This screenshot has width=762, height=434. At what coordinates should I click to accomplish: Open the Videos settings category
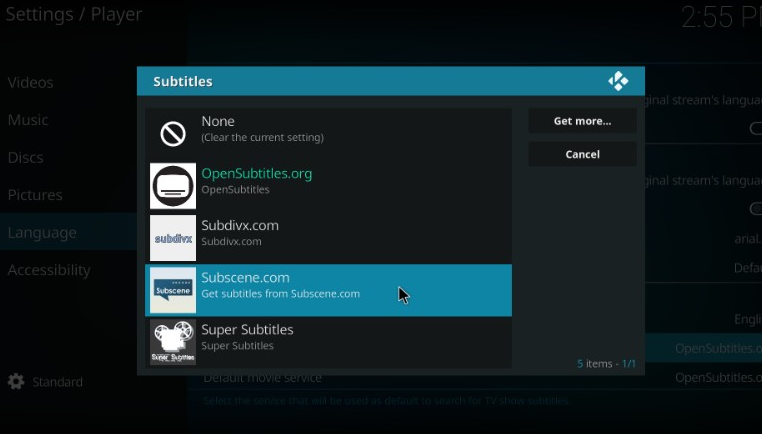pyautogui.click(x=31, y=82)
